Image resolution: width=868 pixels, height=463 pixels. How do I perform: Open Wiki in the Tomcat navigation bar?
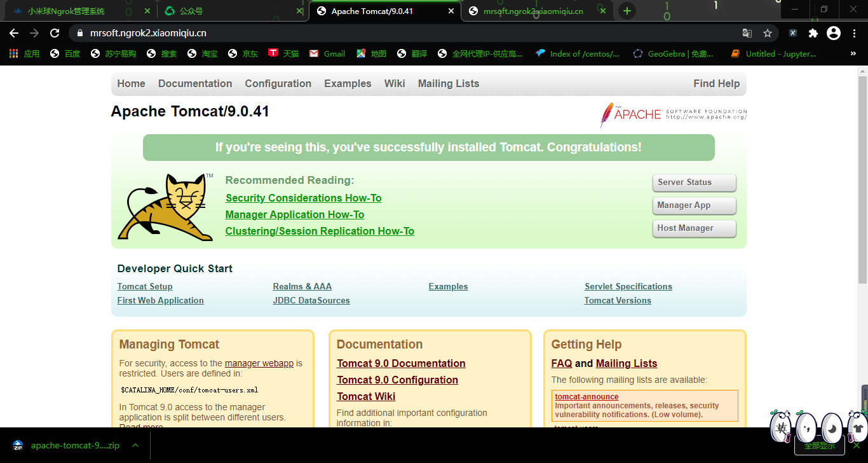click(395, 83)
